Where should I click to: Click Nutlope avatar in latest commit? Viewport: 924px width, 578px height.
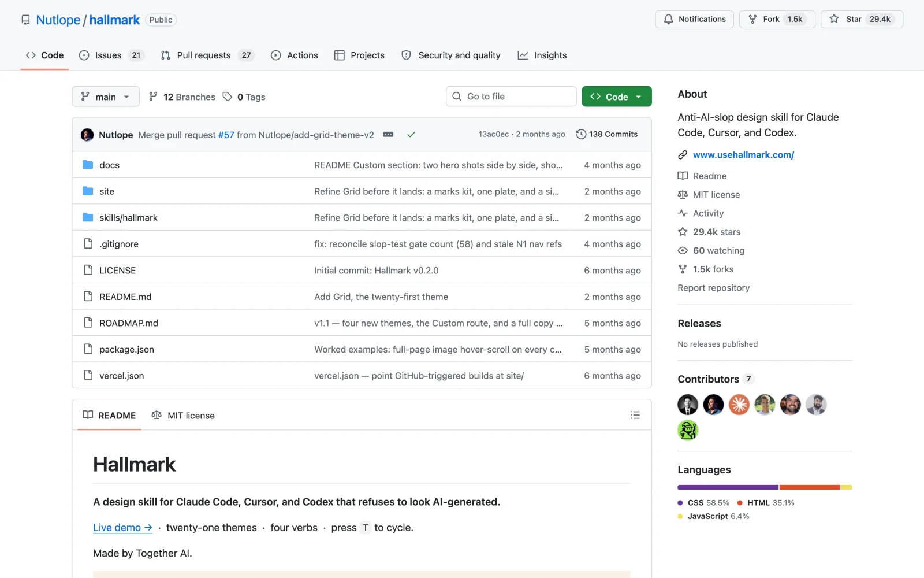click(87, 135)
